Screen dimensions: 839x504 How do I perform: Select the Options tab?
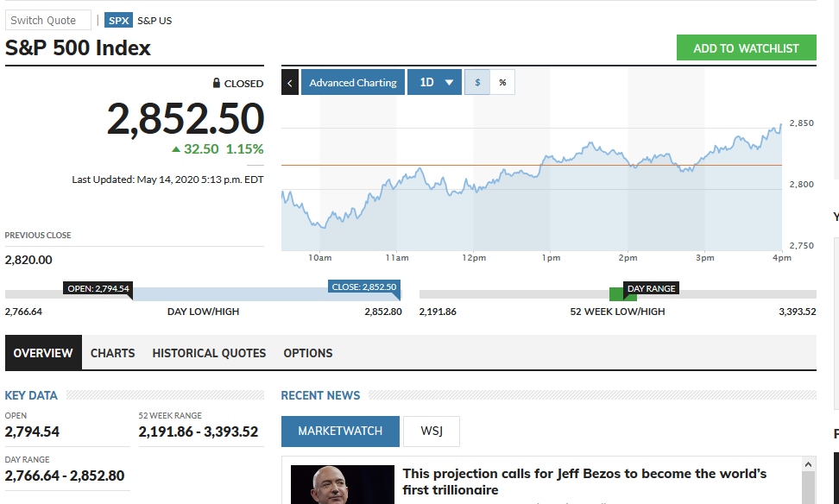308,353
